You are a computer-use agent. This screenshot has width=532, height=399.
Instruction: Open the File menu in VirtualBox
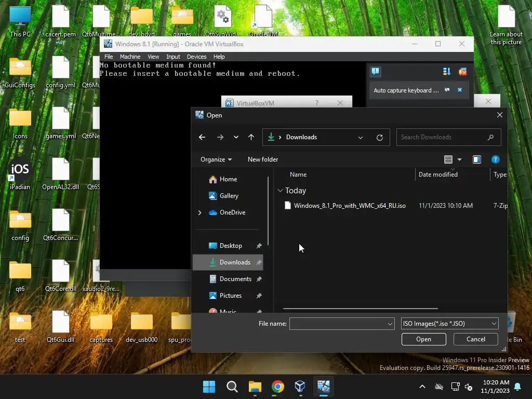tap(109, 57)
